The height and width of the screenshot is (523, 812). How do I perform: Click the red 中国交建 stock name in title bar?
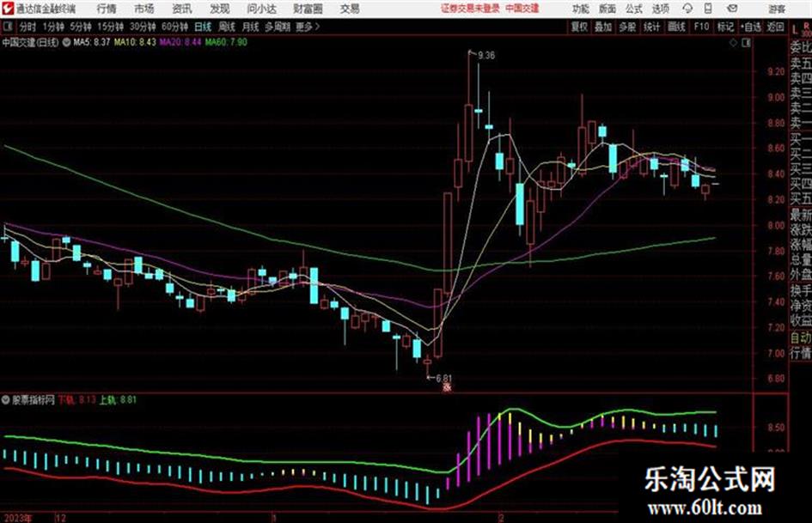coord(522,9)
